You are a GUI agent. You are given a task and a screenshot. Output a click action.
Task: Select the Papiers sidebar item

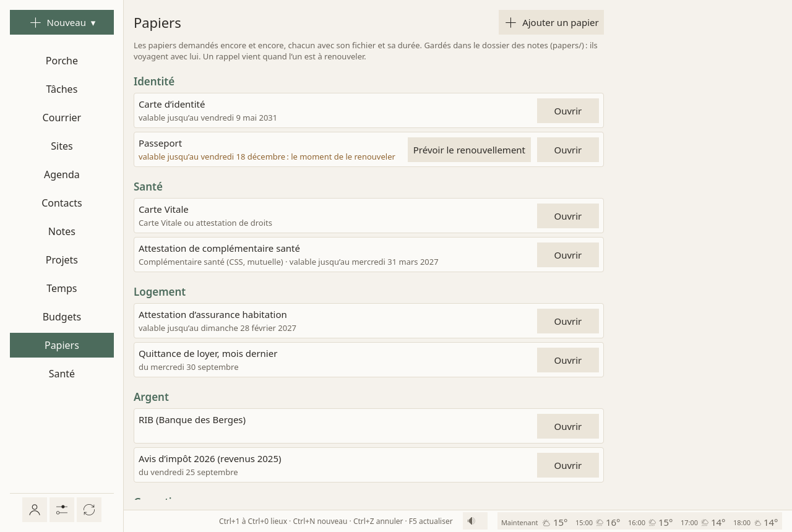[x=62, y=345]
